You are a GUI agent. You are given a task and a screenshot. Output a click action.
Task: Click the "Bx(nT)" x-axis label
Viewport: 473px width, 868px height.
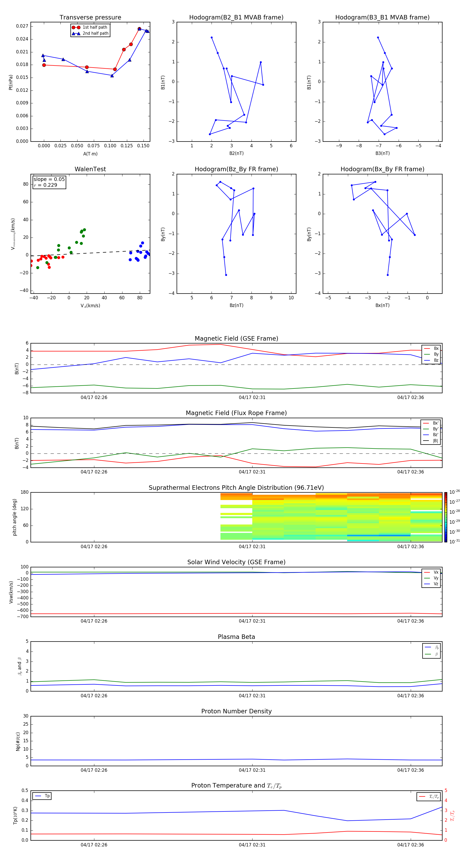point(382,305)
